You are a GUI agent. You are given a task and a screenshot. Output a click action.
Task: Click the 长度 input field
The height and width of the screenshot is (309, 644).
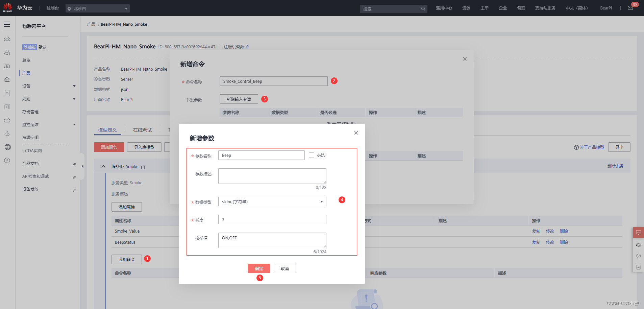[x=272, y=219]
